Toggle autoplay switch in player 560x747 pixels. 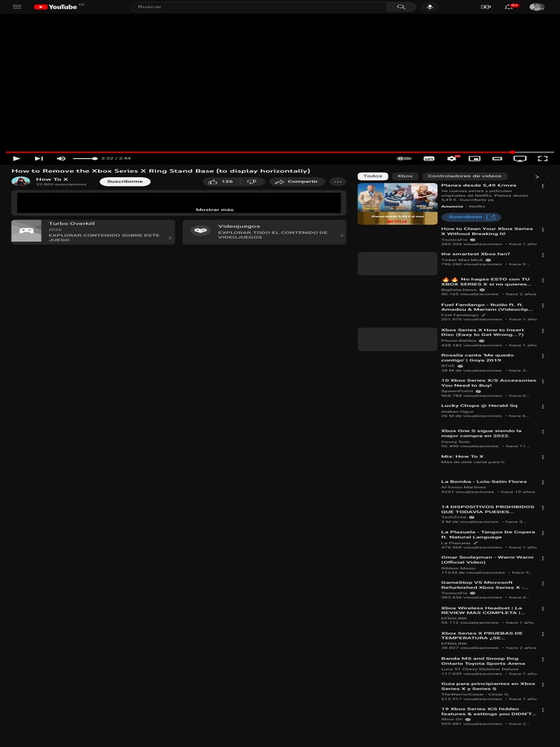pos(404,158)
